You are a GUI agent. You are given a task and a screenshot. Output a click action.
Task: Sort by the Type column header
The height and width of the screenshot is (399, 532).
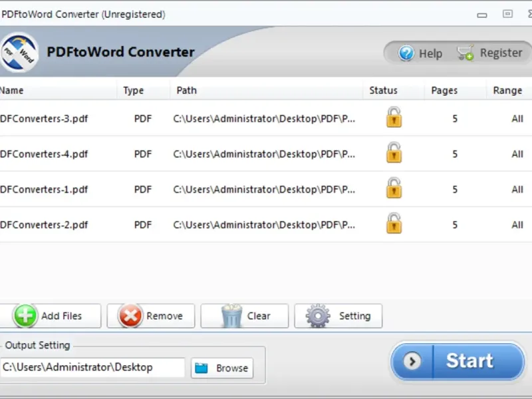click(134, 90)
